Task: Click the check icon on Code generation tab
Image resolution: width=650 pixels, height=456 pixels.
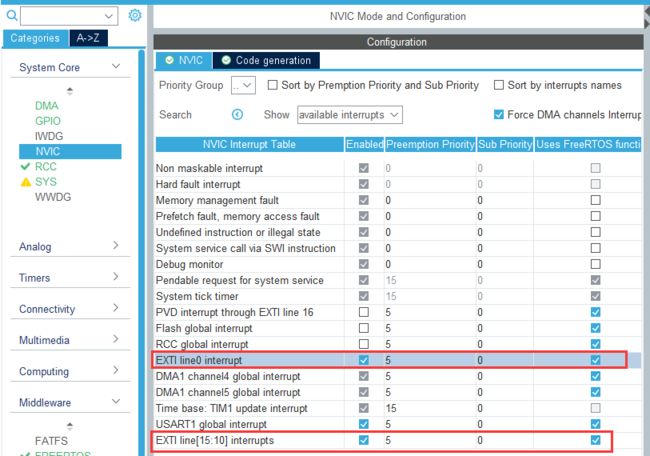Action: coord(226,60)
